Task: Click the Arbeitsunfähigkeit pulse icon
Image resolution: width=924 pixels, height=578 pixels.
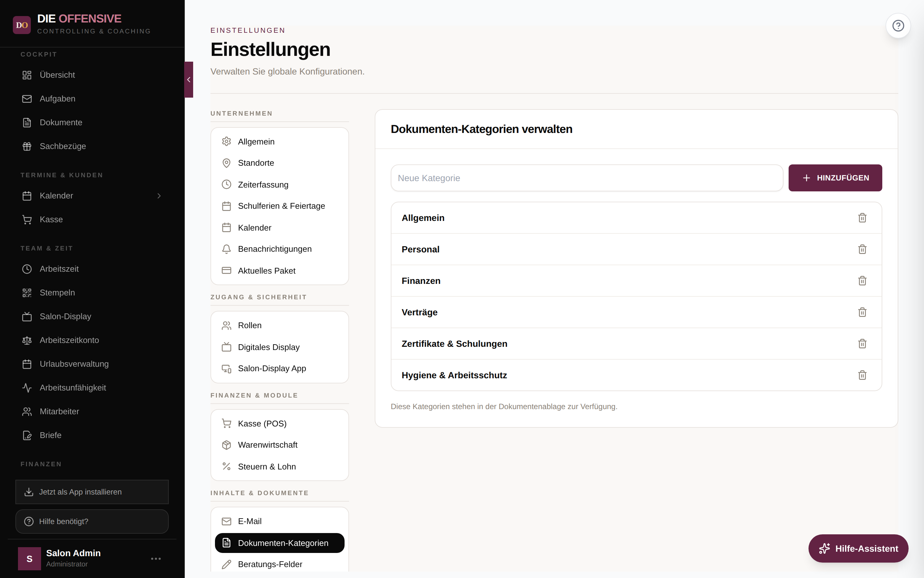Action: point(27,388)
